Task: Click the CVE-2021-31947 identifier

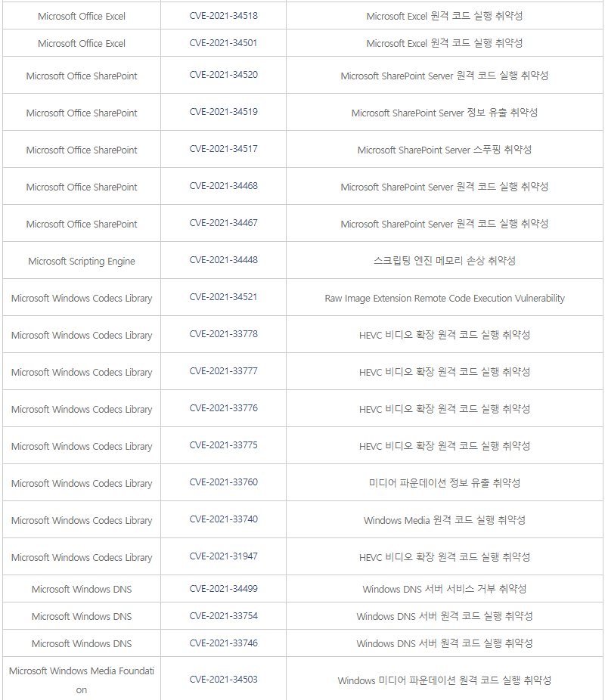Action: pyautogui.click(x=223, y=556)
